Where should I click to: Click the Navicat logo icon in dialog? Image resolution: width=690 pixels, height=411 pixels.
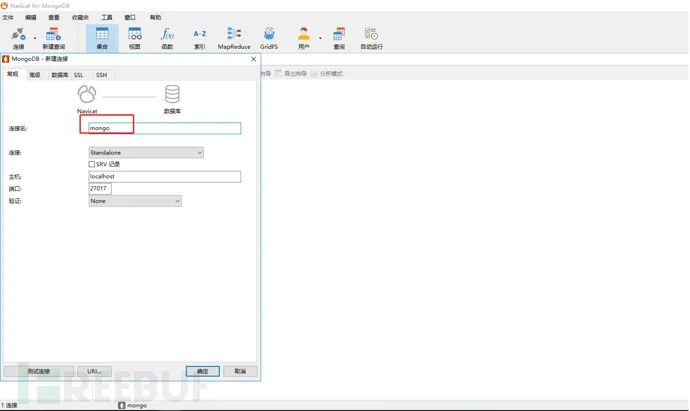[x=87, y=94]
